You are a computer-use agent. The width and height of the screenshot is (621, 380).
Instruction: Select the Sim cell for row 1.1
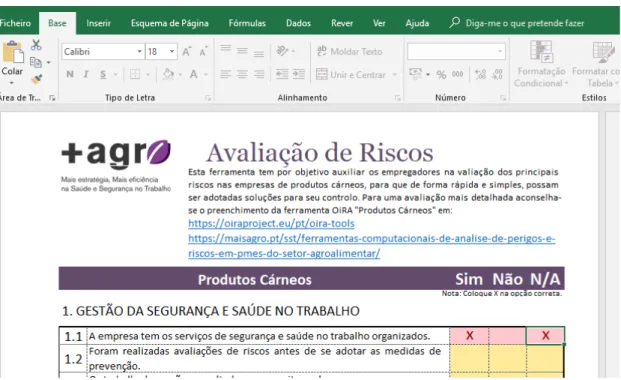pyautogui.click(x=469, y=336)
